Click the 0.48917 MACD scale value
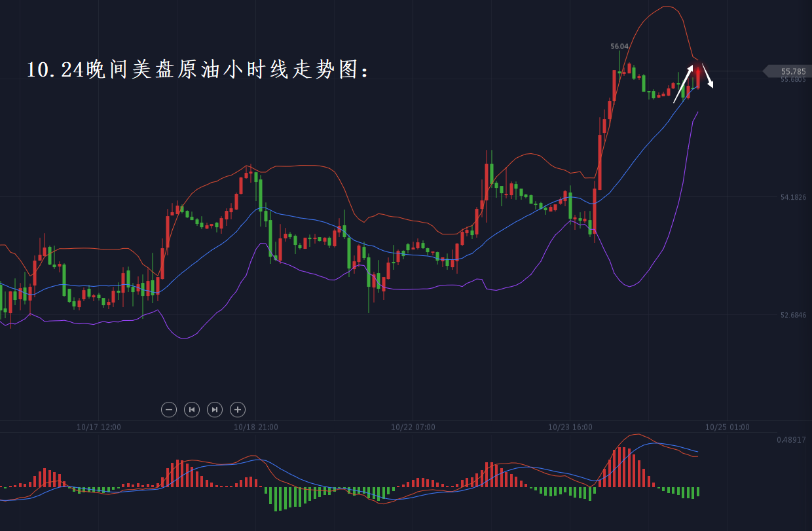The image size is (812, 531). [791, 439]
